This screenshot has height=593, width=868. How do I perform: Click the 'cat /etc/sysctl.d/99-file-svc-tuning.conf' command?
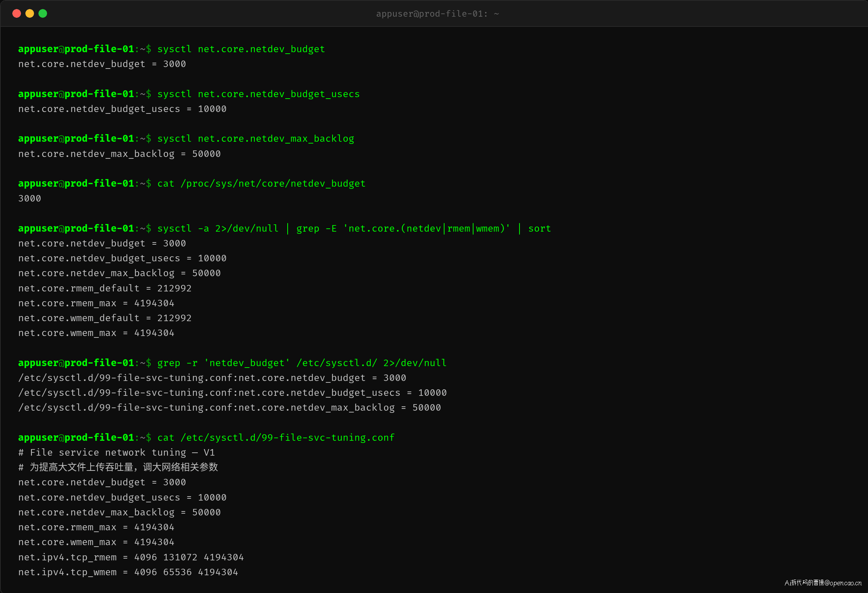coord(276,438)
